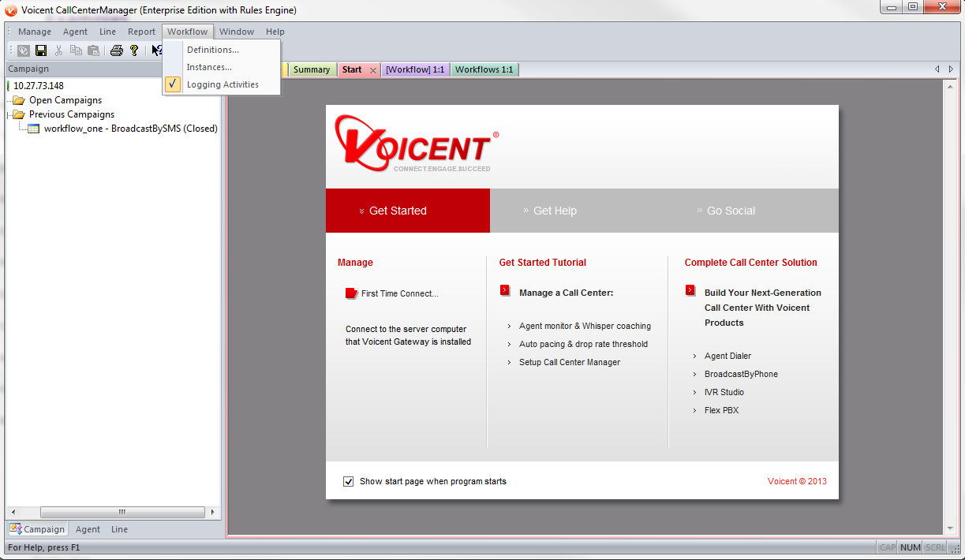
Task: Open the Line menu in the menu bar
Action: (x=108, y=32)
